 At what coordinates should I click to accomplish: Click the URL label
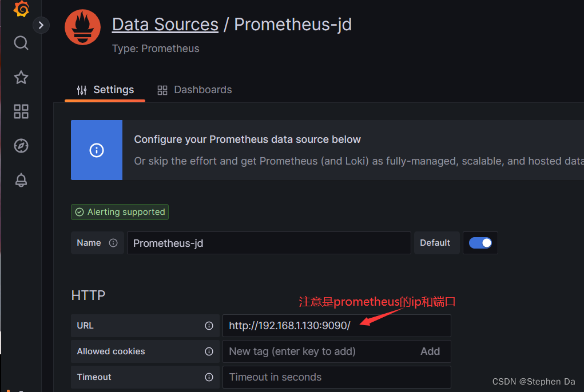(85, 326)
